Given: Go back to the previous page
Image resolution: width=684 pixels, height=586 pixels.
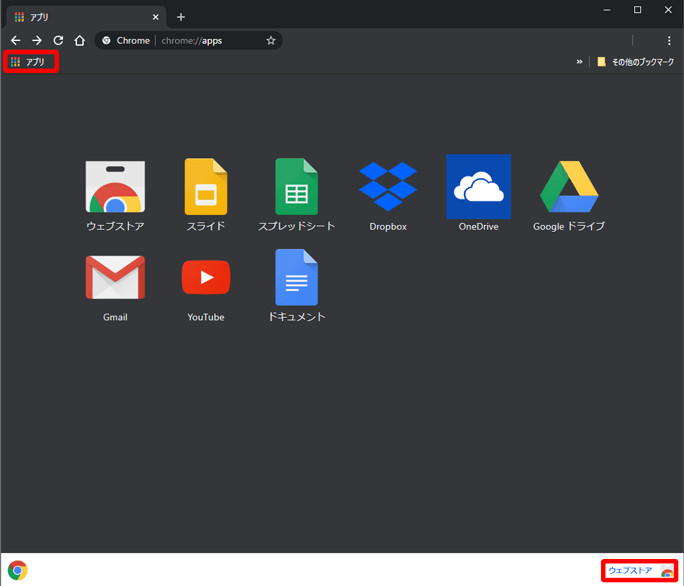Looking at the screenshot, I should point(16,41).
